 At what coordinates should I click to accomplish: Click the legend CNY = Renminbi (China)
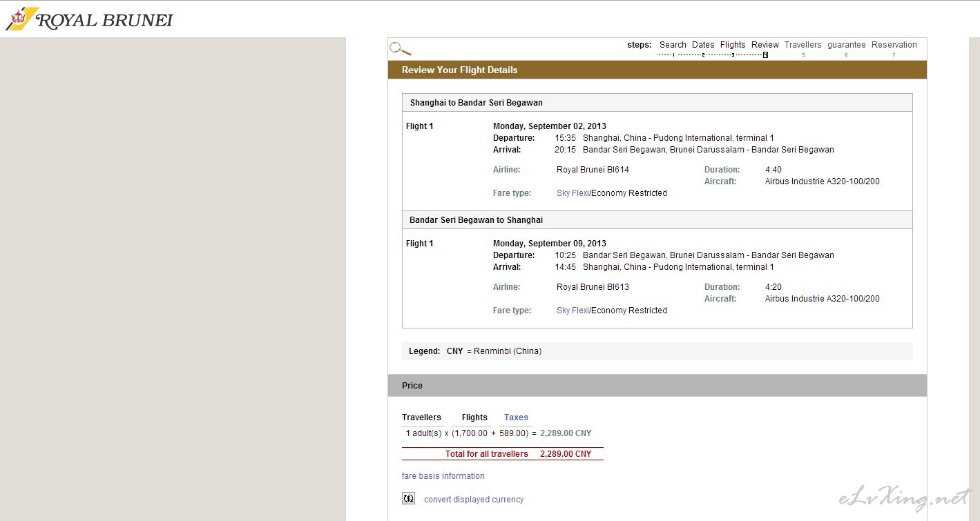[x=494, y=351]
